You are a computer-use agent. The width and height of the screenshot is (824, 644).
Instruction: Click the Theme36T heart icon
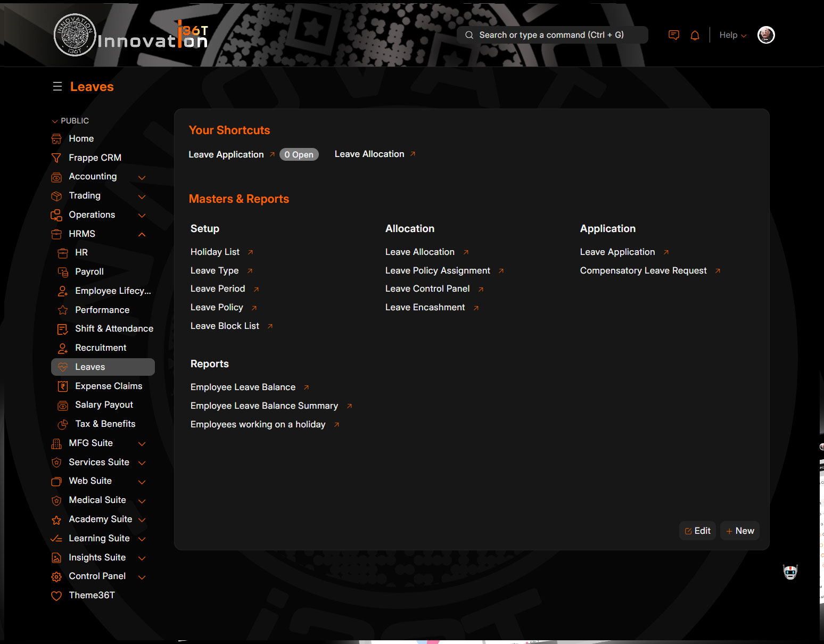[x=56, y=596]
